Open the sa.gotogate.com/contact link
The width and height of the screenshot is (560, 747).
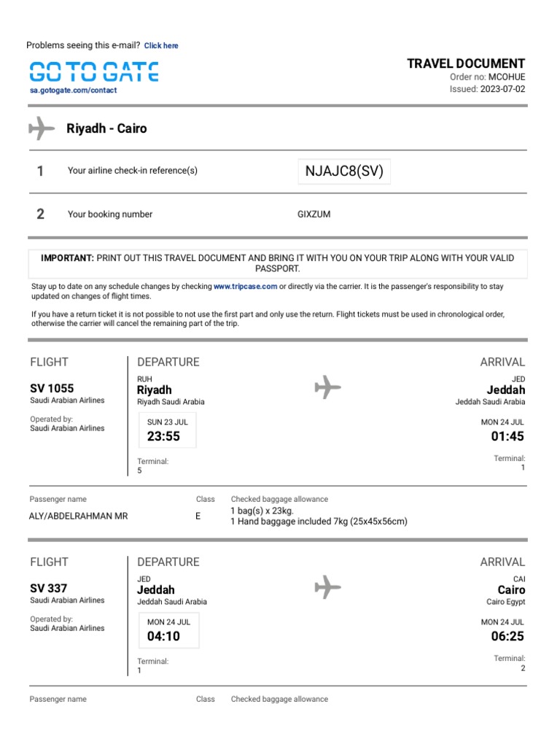click(73, 90)
